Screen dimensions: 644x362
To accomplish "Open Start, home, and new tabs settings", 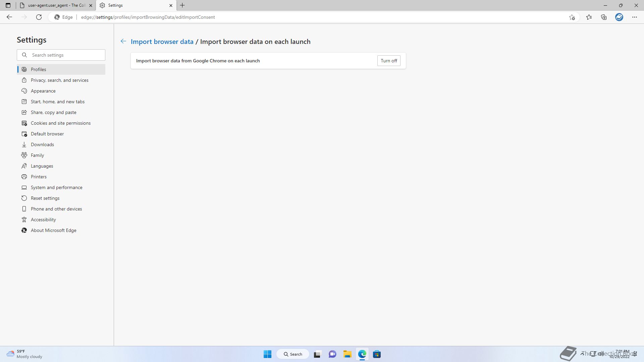I will 61,102.
